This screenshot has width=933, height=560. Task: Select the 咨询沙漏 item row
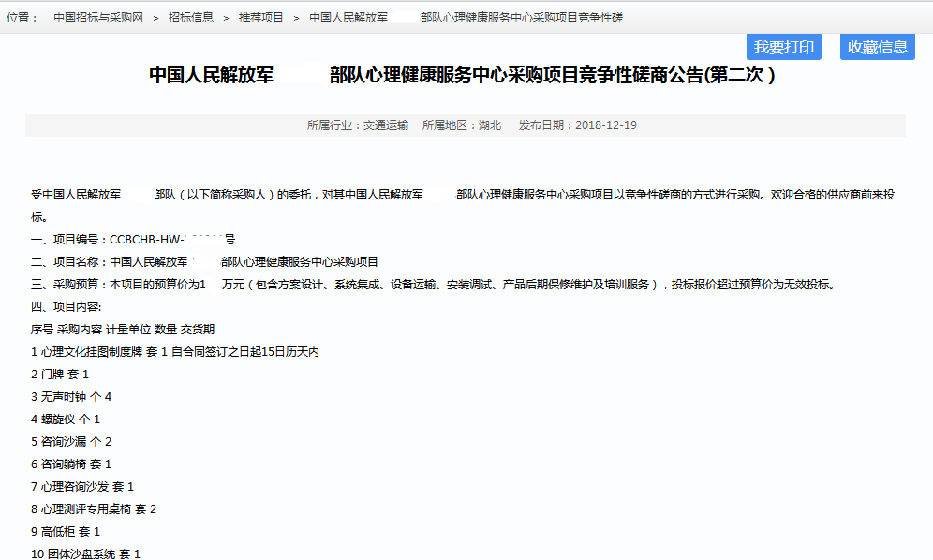point(71,442)
